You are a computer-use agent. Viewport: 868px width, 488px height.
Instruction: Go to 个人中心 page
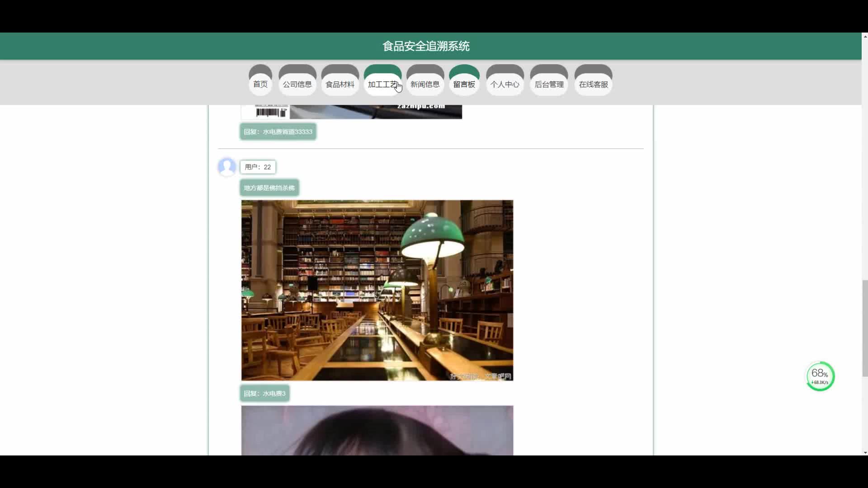pyautogui.click(x=505, y=84)
